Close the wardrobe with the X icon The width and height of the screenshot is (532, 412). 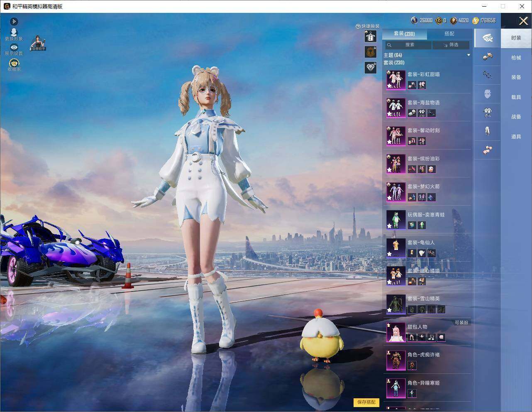click(x=523, y=21)
